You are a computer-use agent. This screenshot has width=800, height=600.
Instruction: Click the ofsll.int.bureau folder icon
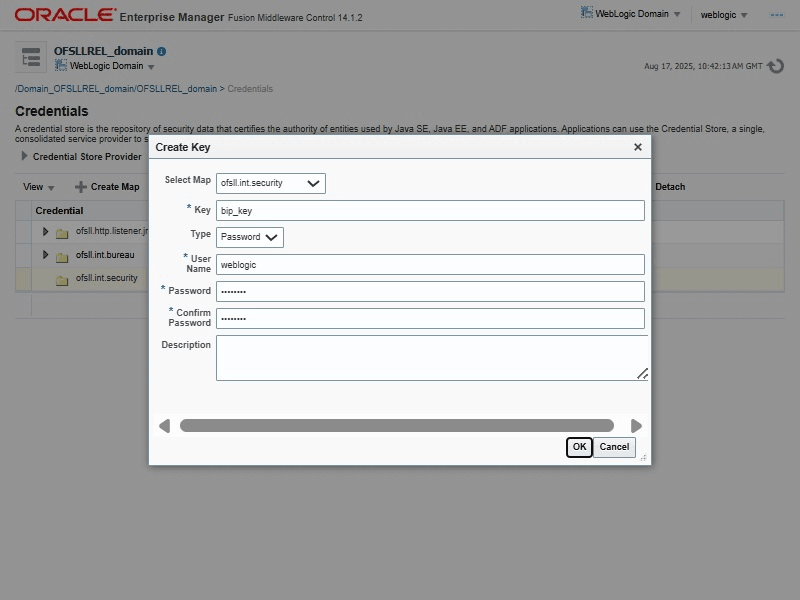pyautogui.click(x=62, y=257)
